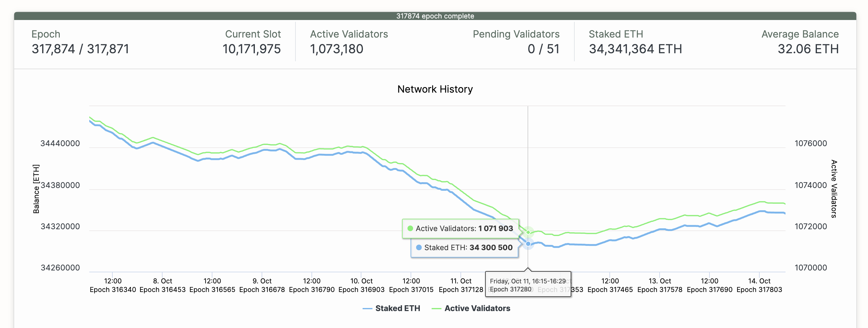
Task: Click the 9. Oct Epoch 316678 axis label
Action: click(262, 285)
